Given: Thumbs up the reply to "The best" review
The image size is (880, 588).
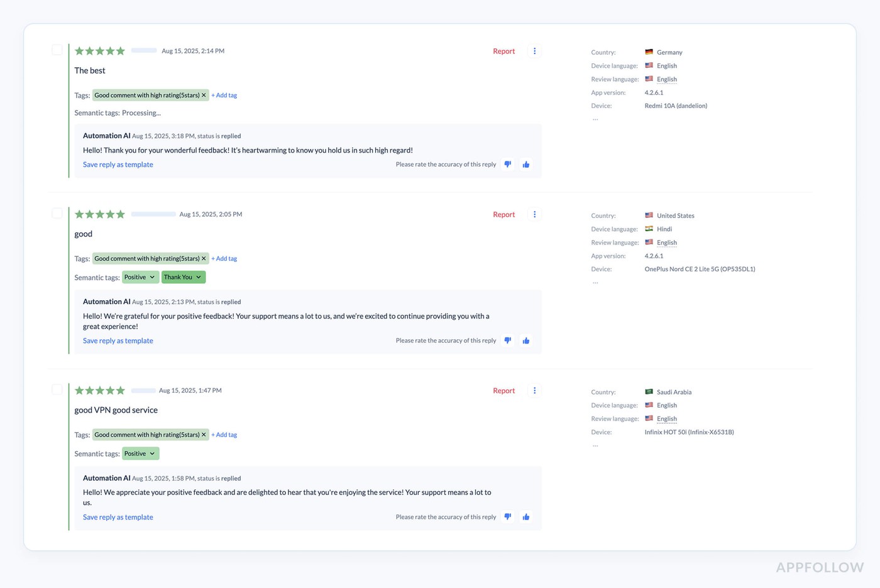Looking at the screenshot, I should (526, 165).
